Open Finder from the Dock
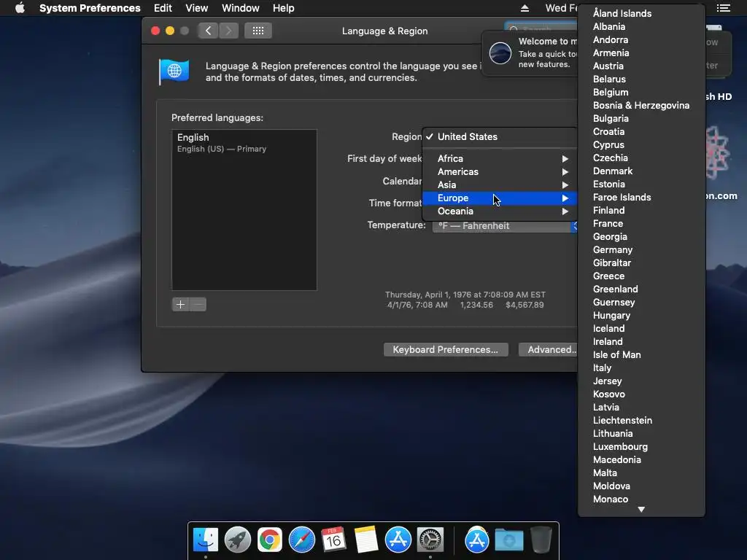 (x=205, y=540)
